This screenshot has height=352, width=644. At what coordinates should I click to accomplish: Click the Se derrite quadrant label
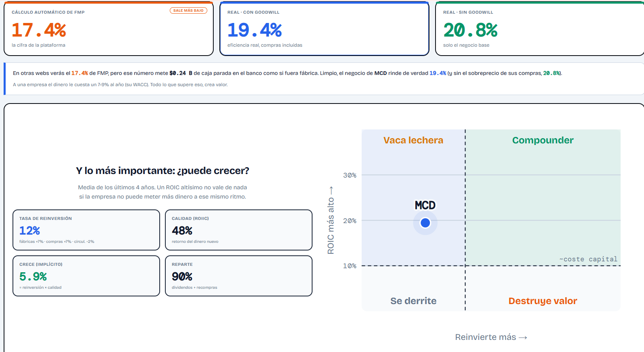click(x=413, y=301)
